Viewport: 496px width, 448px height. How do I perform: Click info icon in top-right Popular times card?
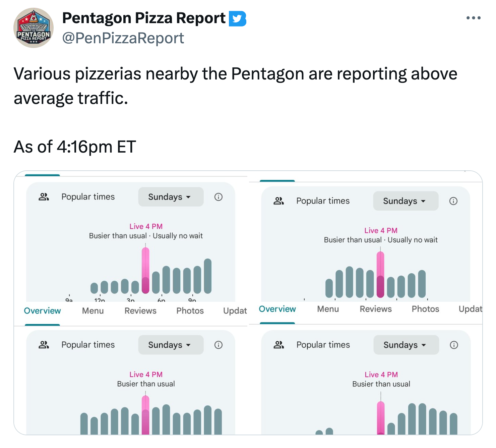point(453,201)
